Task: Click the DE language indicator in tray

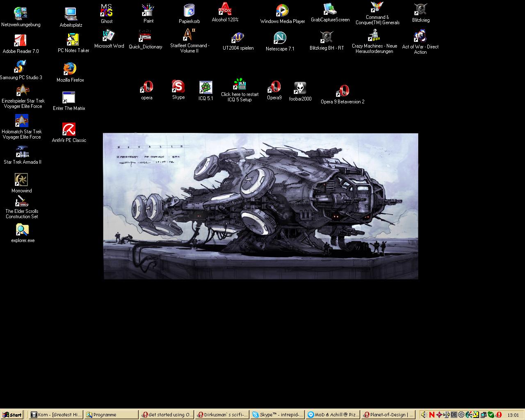Action: 454,415
